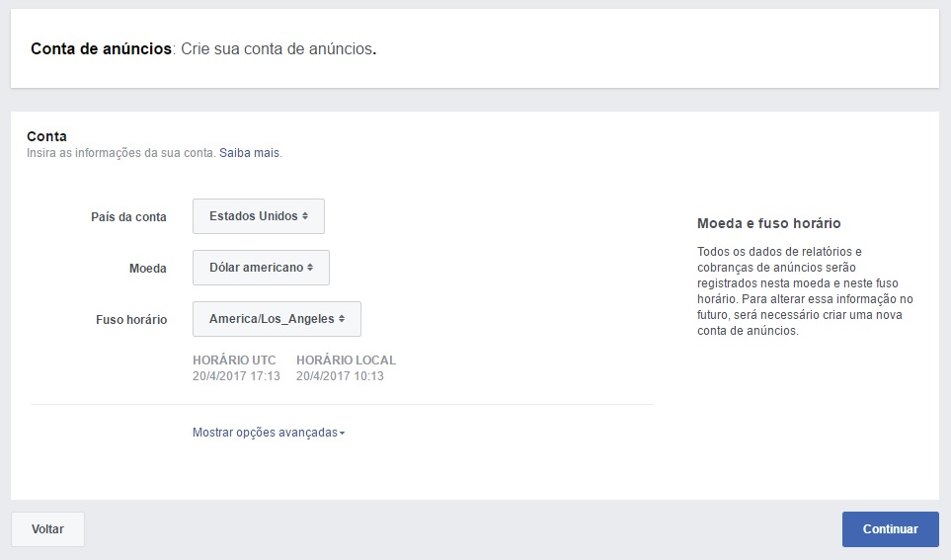Click the Moeda e fuso horário heading
The image size is (951, 560).
coord(768,224)
